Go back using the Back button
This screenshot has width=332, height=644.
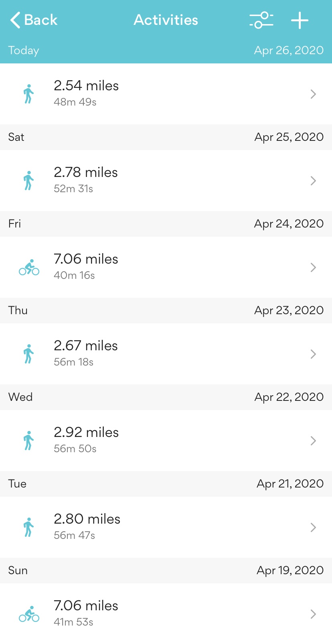point(34,20)
